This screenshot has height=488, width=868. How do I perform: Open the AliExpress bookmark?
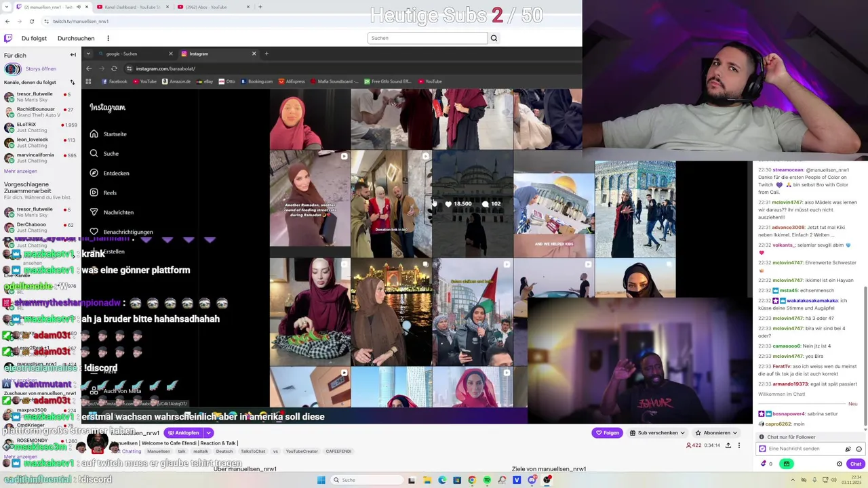click(292, 81)
